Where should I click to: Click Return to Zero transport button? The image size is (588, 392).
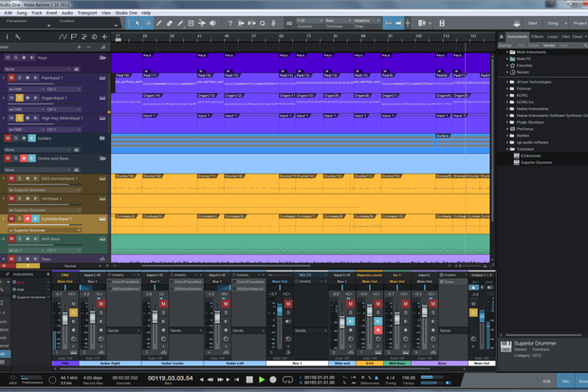tap(237, 380)
